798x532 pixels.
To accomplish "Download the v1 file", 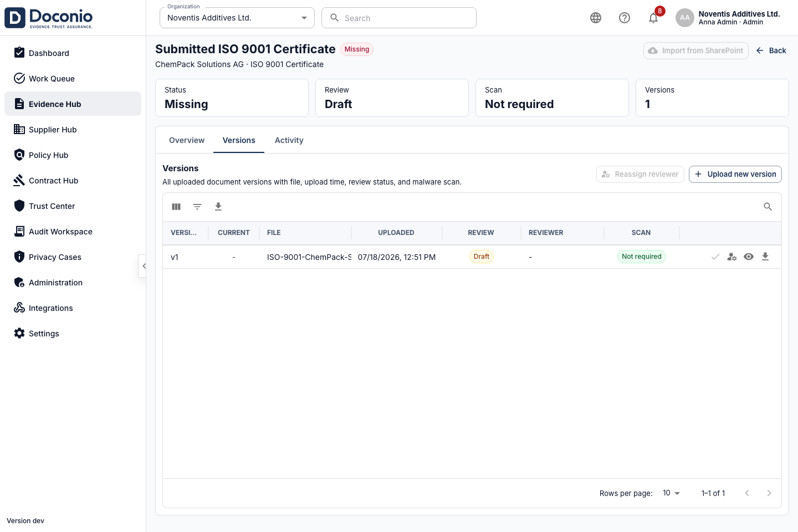I will (x=765, y=257).
